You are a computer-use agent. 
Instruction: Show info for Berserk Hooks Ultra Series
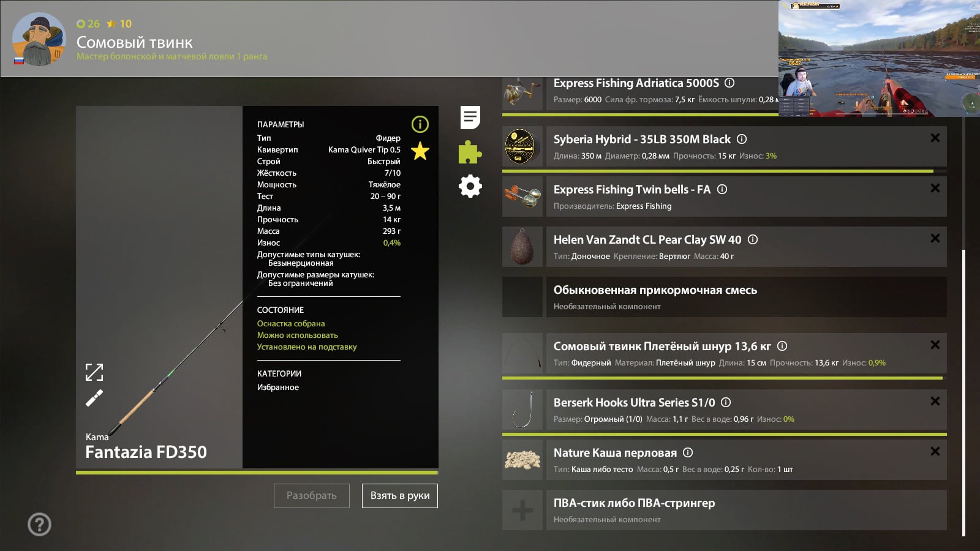click(726, 402)
